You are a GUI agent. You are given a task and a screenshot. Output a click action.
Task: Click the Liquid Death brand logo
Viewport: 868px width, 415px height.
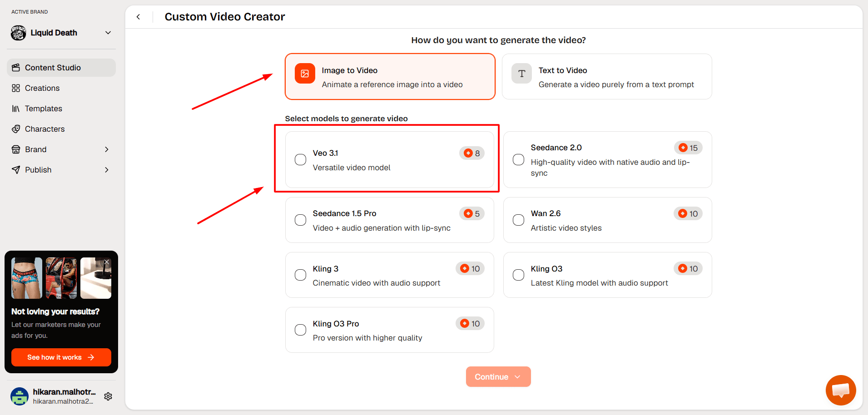19,33
